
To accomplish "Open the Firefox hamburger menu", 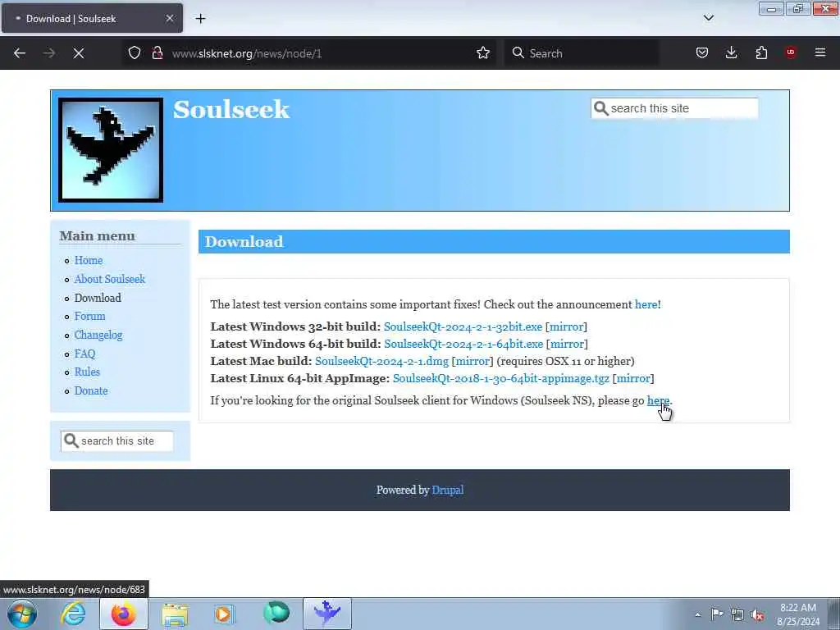I will 820,52.
